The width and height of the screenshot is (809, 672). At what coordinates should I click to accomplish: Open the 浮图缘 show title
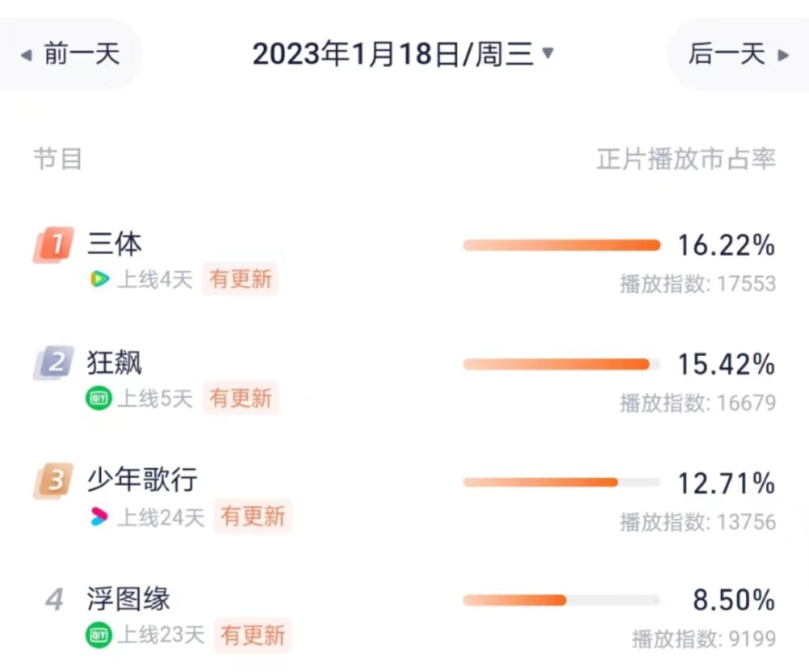coord(129,598)
